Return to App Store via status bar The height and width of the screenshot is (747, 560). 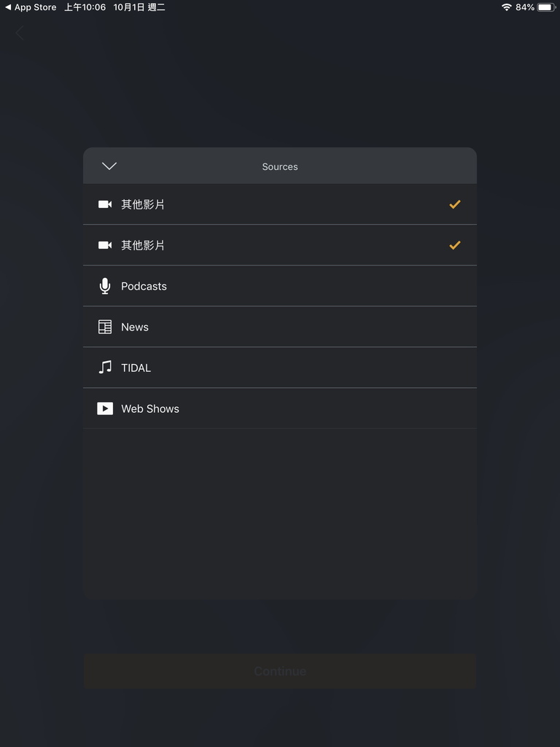point(31,7)
